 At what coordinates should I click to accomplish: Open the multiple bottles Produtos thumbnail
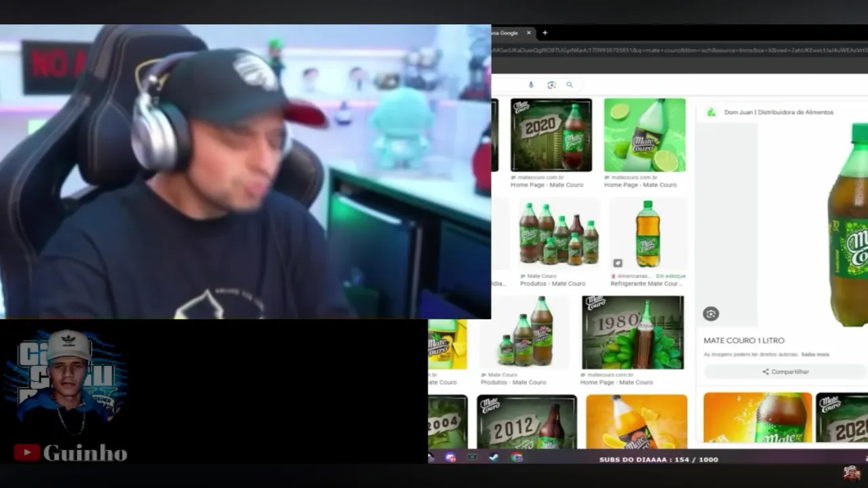pyautogui.click(x=559, y=234)
